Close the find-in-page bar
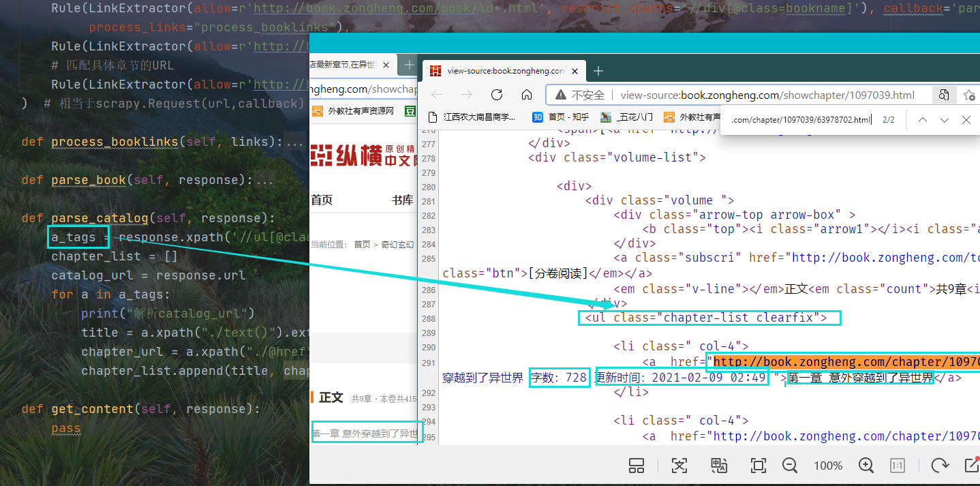Viewport: 980px width, 486px height. [966, 120]
